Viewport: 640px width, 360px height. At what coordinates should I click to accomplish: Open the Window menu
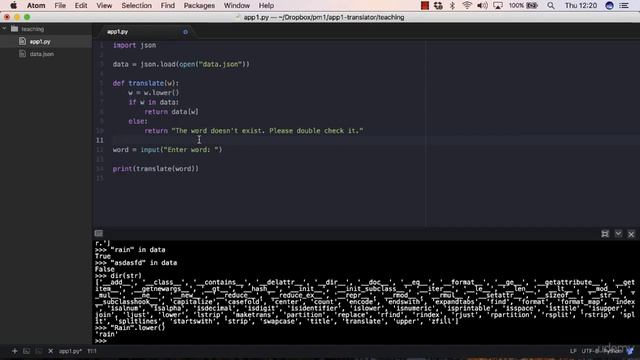click(237, 6)
